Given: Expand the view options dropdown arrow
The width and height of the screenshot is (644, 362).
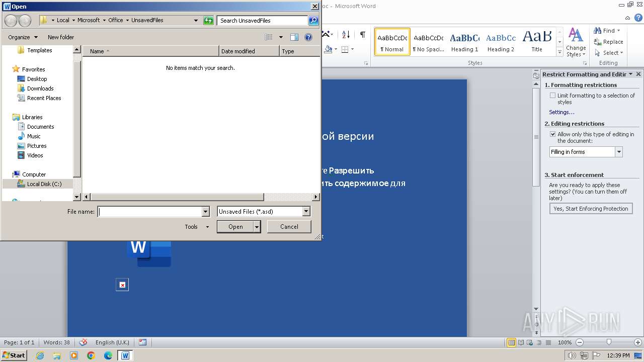Looking at the screenshot, I should [281, 37].
